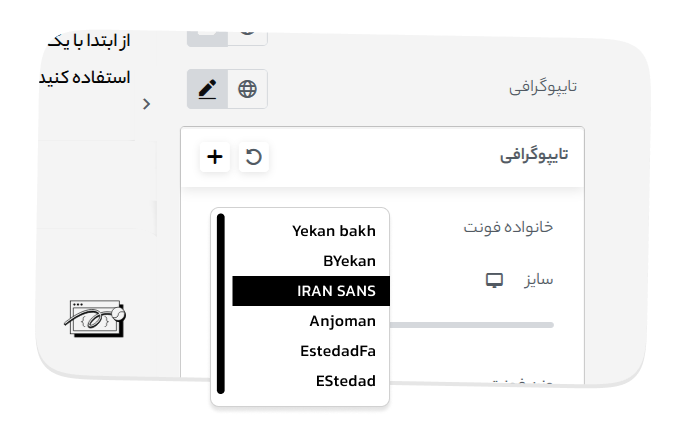The width and height of the screenshot is (686, 428).
Task: Click the desktop monitor icon beside سایز
Action: coord(493,280)
